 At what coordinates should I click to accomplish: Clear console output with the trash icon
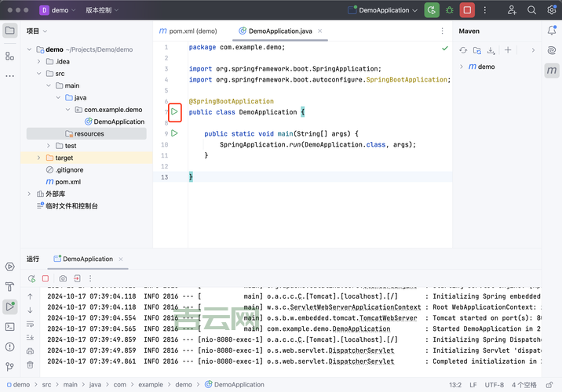[30, 364]
